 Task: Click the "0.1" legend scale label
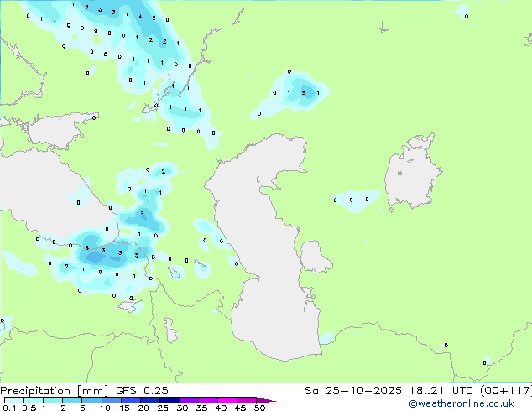point(9,408)
